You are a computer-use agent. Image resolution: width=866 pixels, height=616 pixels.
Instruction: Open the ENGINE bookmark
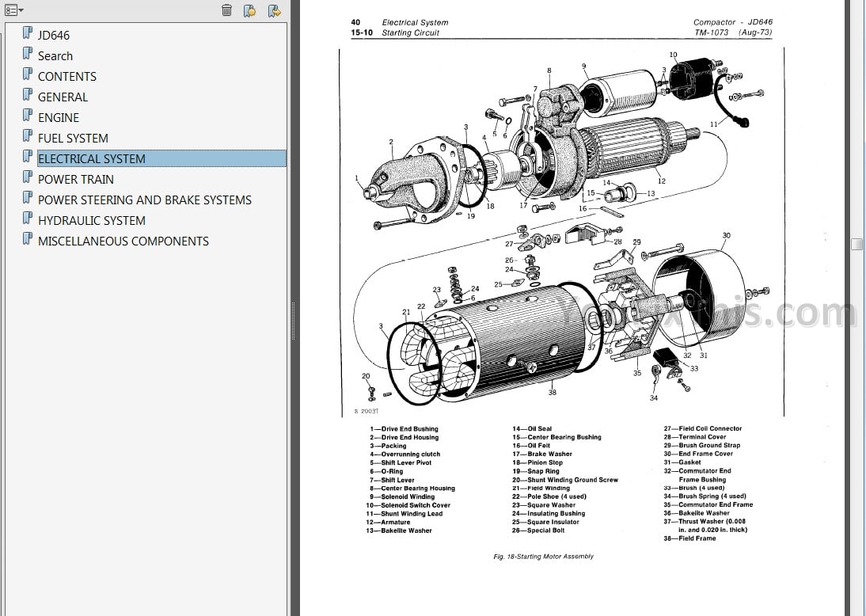(x=59, y=117)
